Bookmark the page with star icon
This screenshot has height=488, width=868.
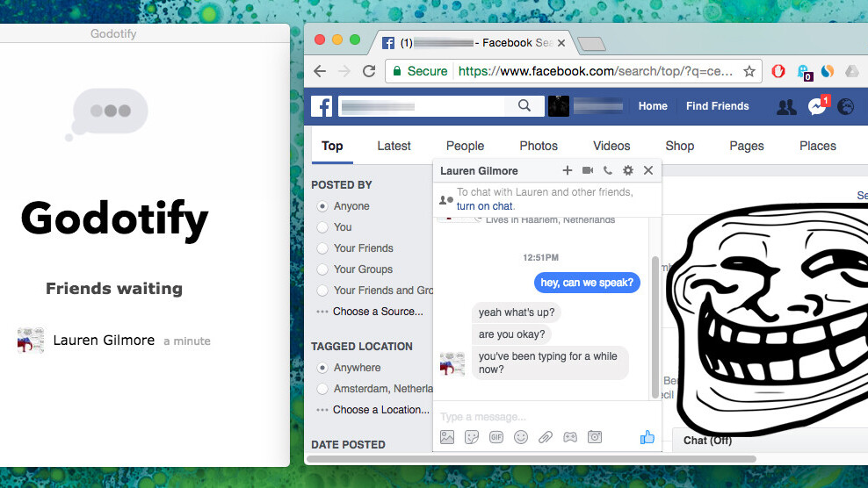coord(749,71)
